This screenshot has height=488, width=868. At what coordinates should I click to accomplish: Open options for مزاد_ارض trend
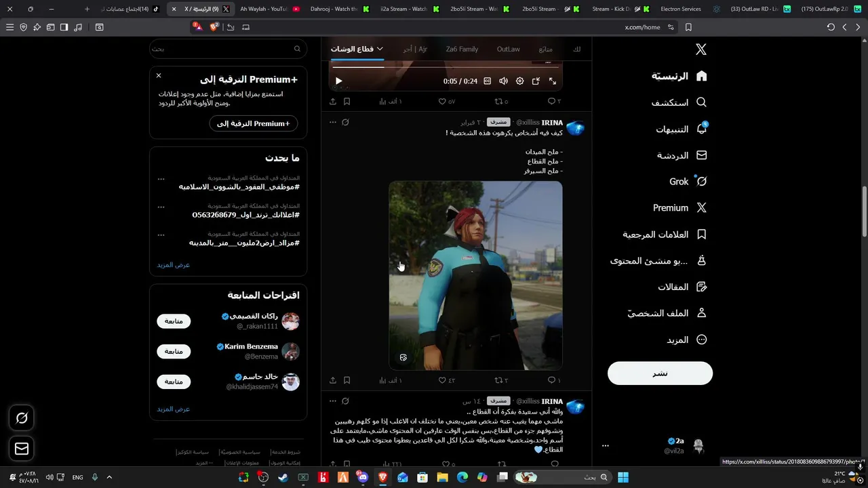click(161, 235)
